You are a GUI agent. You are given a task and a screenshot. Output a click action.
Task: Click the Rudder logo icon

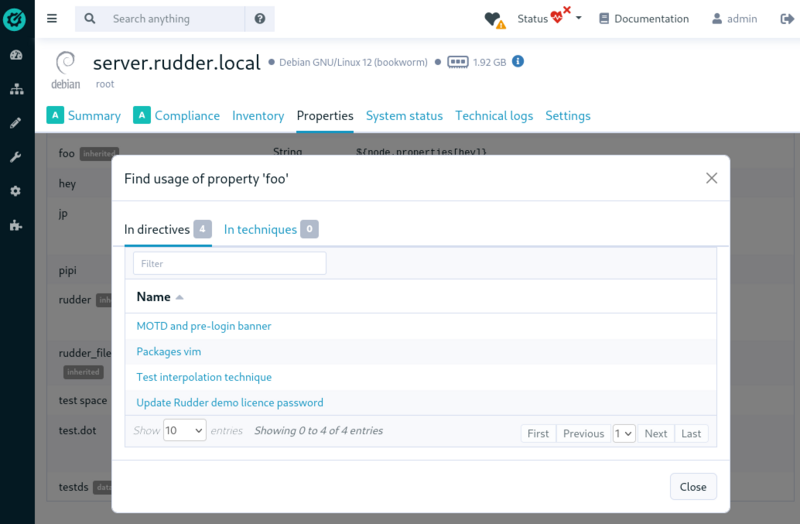click(14, 19)
